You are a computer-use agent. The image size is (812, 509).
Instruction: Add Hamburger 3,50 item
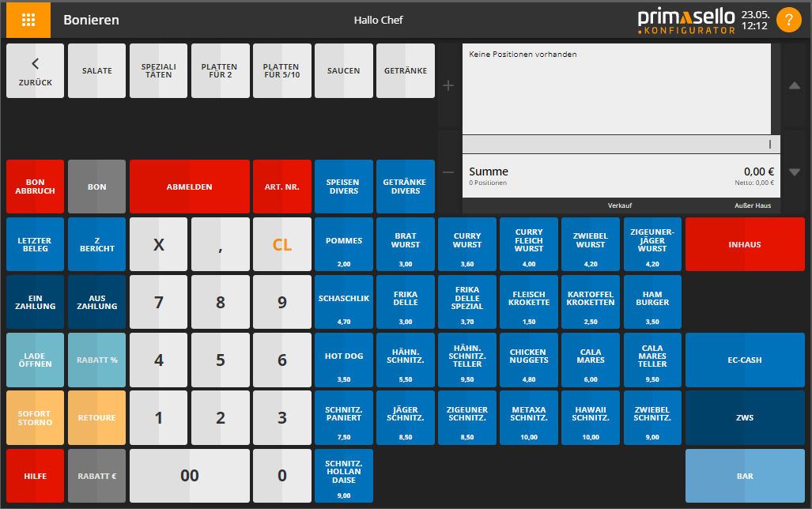tap(652, 302)
